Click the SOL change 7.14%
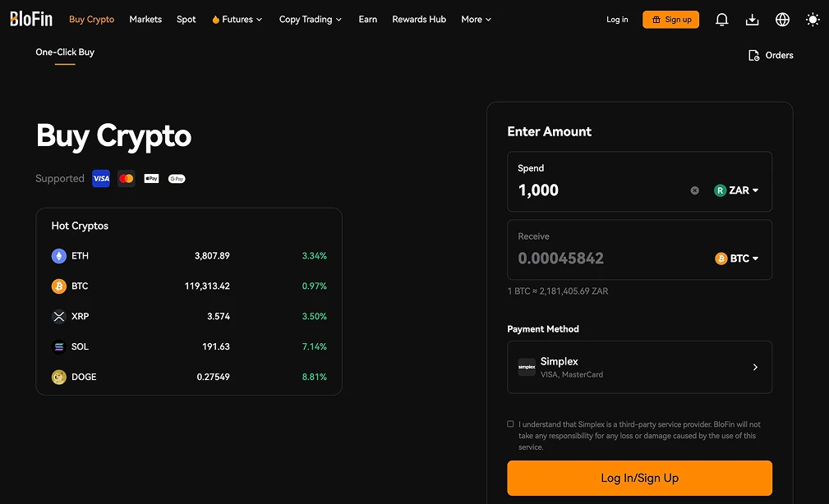This screenshot has width=829, height=504. click(x=314, y=346)
